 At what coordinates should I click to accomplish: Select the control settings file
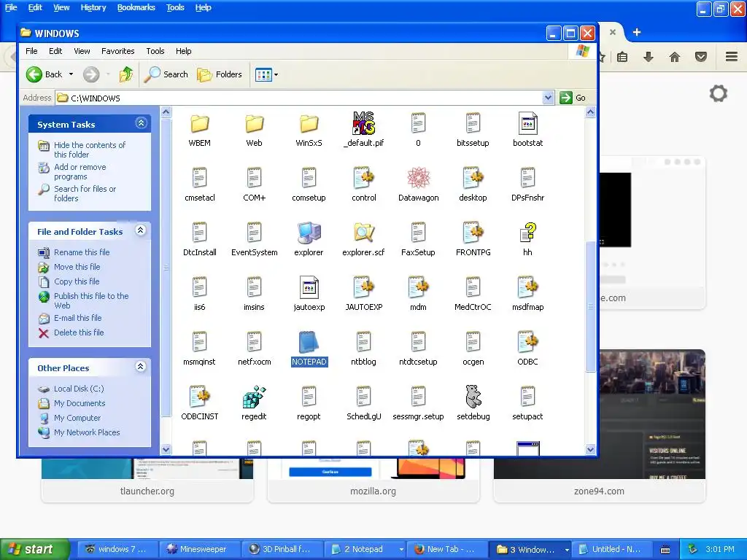[x=363, y=184]
